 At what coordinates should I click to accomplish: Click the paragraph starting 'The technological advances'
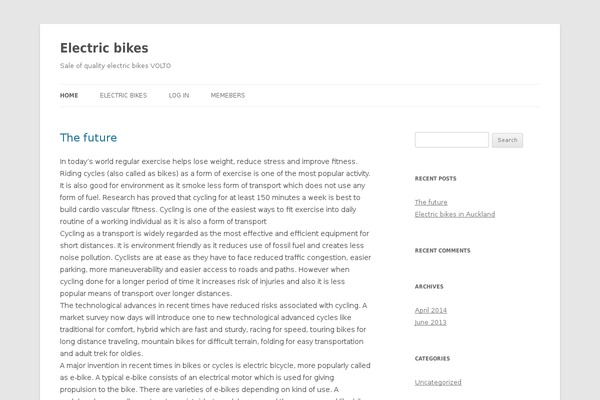pos(214,329)
